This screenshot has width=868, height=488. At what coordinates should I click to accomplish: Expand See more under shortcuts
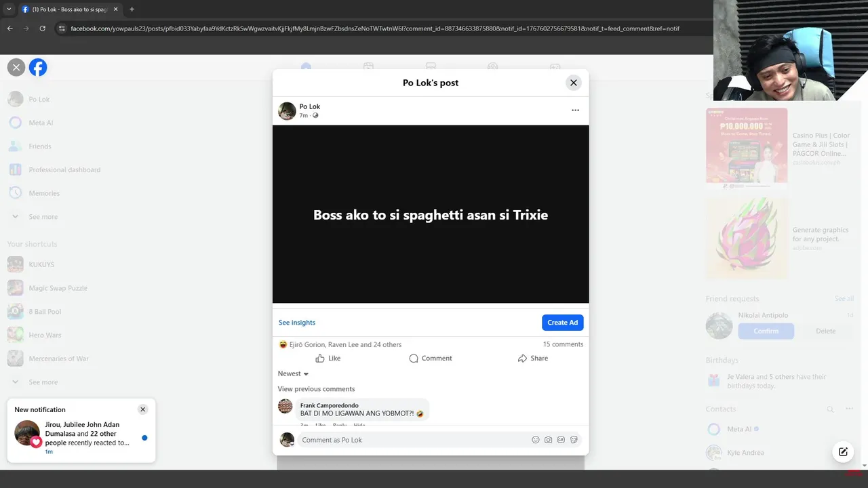pos(43,382)
